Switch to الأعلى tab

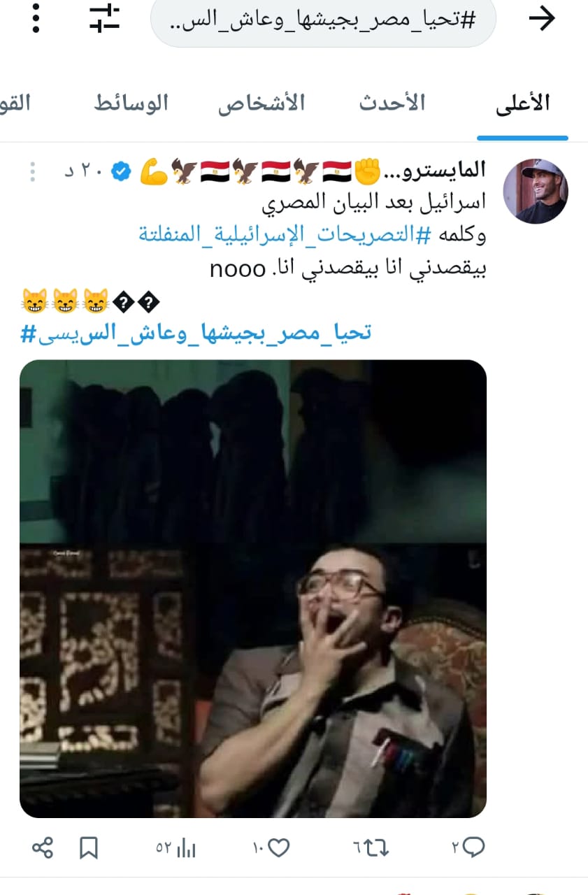523,103
